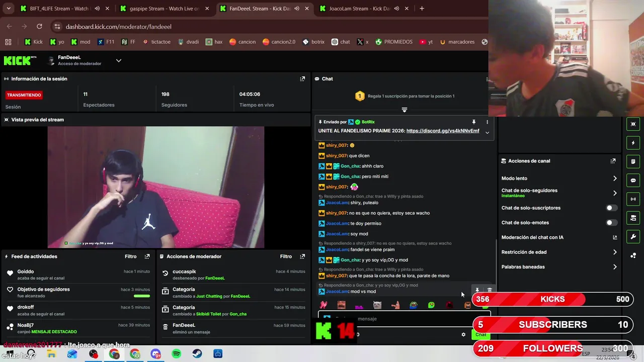Open the broadcast signal sidebar icon

[633, 199]
